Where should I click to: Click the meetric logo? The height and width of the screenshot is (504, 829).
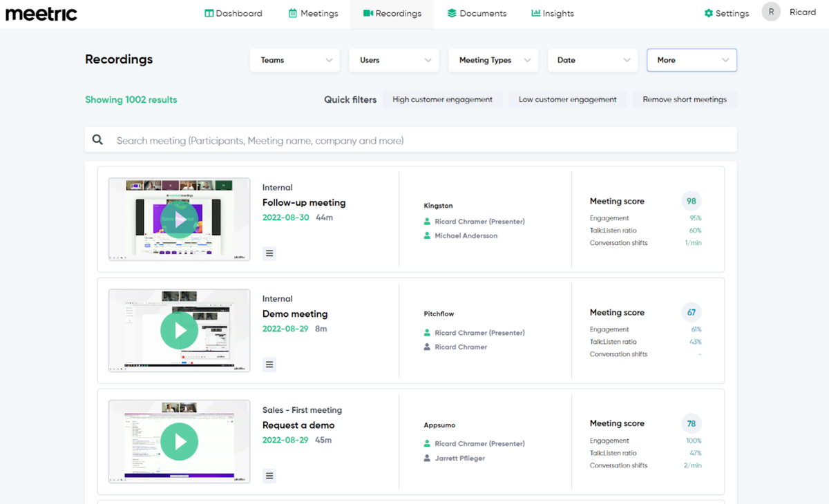point(41,14)
